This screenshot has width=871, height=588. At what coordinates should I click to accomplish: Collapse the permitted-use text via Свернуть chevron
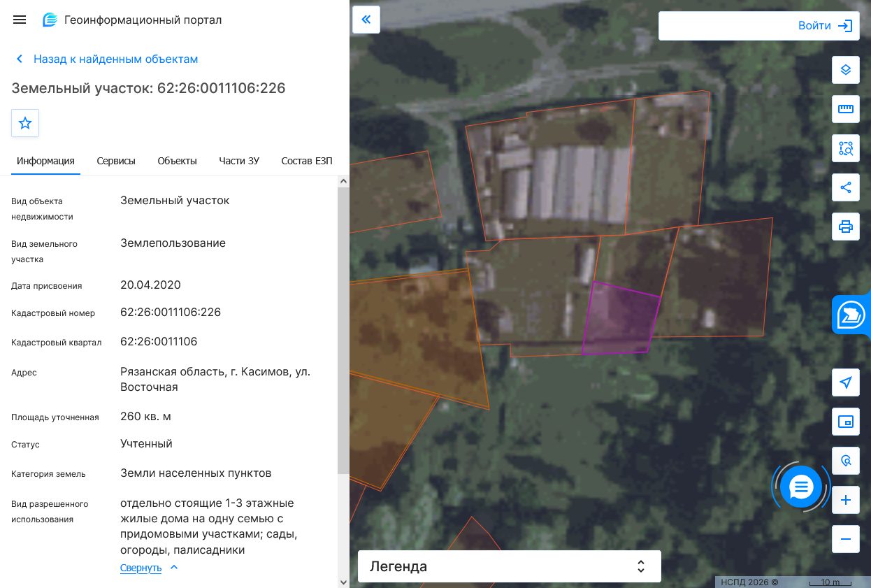174,567
